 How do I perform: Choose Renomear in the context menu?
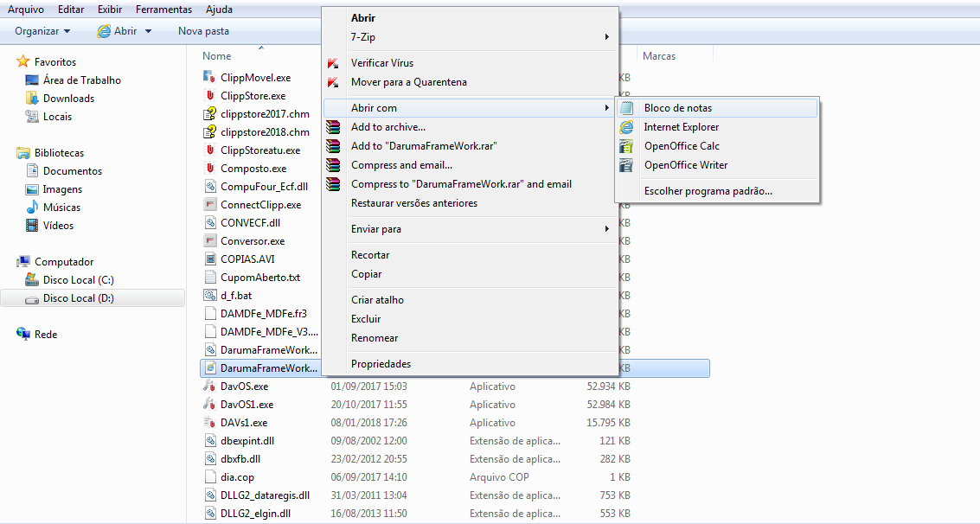click(375, 338)
